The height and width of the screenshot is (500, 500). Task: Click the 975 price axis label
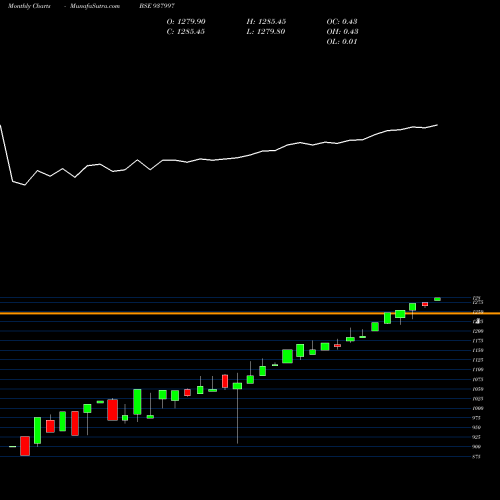pyautogui.click(x=477, y=418)
